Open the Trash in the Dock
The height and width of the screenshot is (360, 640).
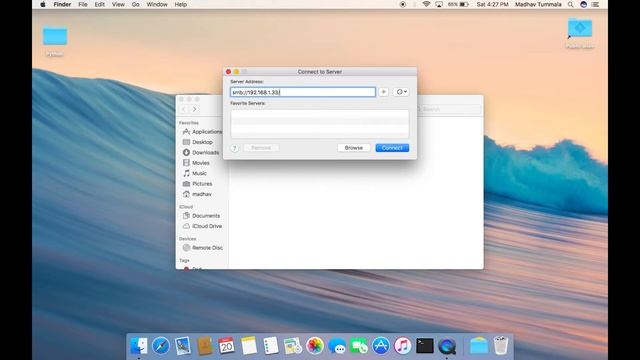pyautogui.click(x=500, y=346)
